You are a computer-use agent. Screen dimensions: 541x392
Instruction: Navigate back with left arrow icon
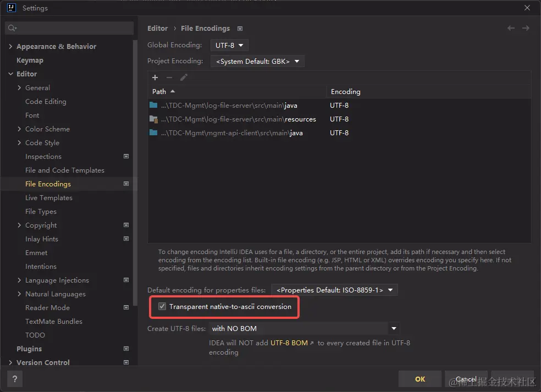511,28
